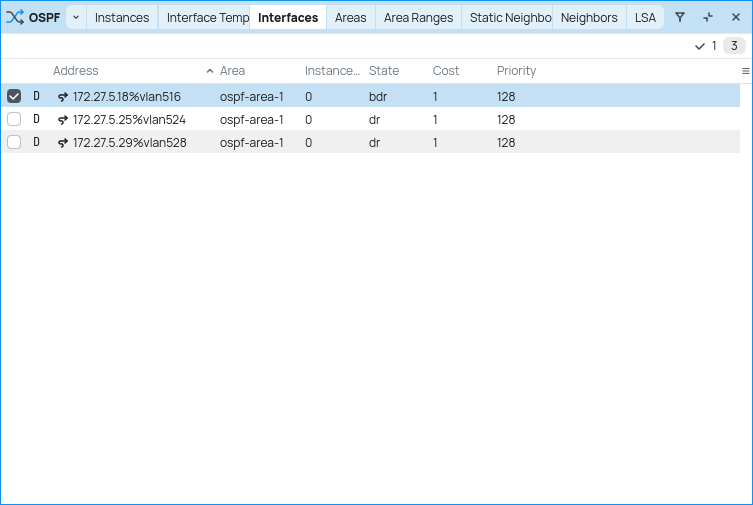Click priority 128 in the vlan528 row
The height and width of the screenshot is (505, 753).
(x=506, y=143)
